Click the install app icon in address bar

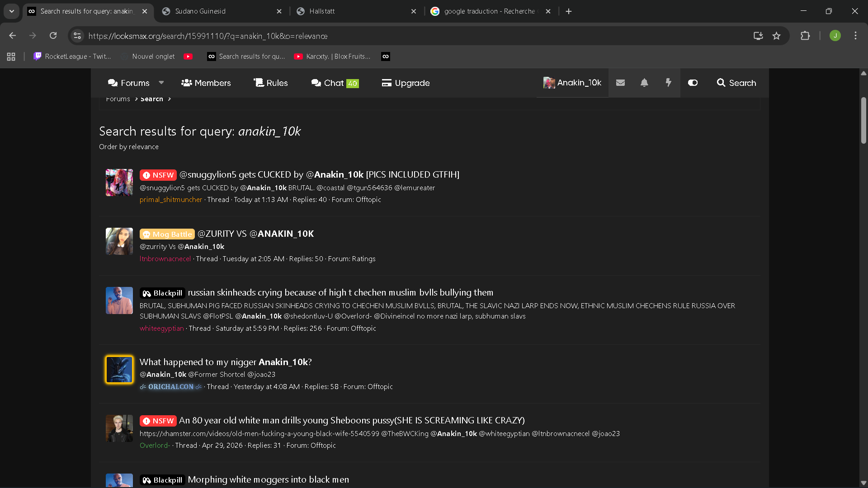tap(758, 36)
